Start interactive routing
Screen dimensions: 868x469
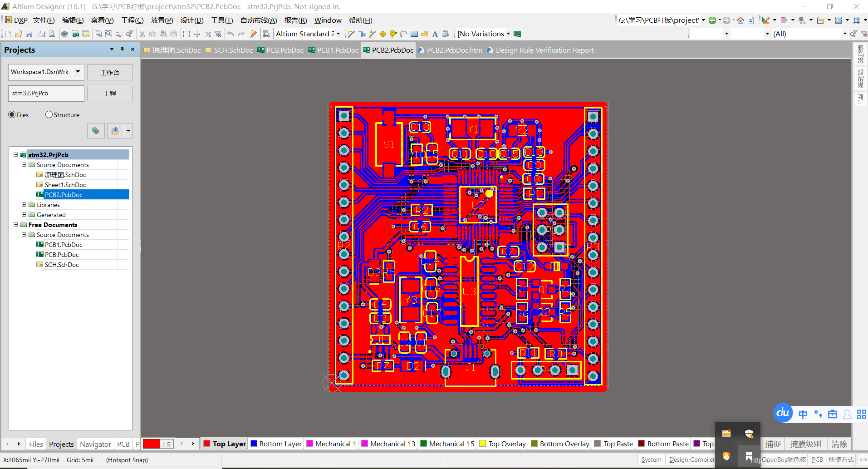tap(351, 34)
